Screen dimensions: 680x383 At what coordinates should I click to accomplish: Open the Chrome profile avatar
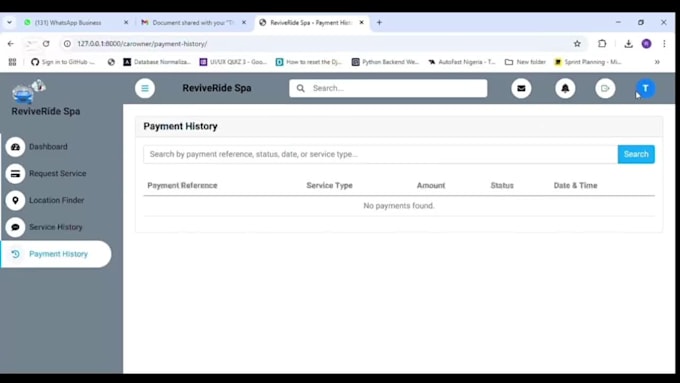(x=646, y=44)
